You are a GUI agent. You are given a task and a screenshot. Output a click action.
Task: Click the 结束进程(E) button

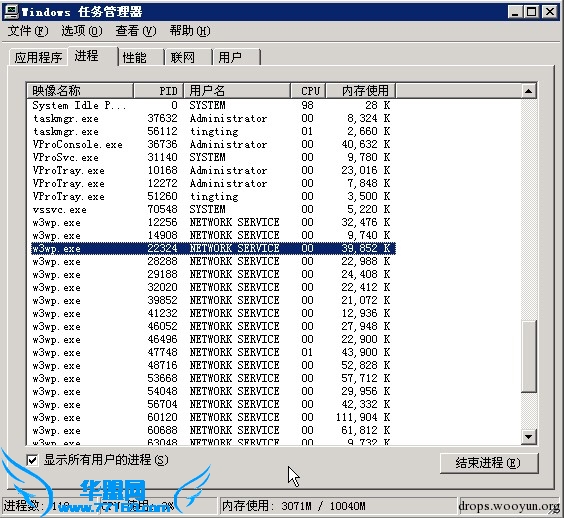(x=488, y=463)
